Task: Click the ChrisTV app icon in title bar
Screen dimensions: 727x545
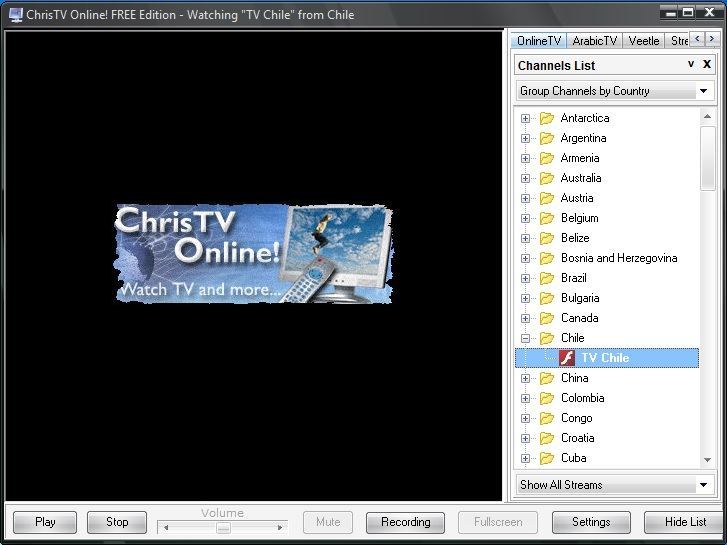Action: point(15,15)
